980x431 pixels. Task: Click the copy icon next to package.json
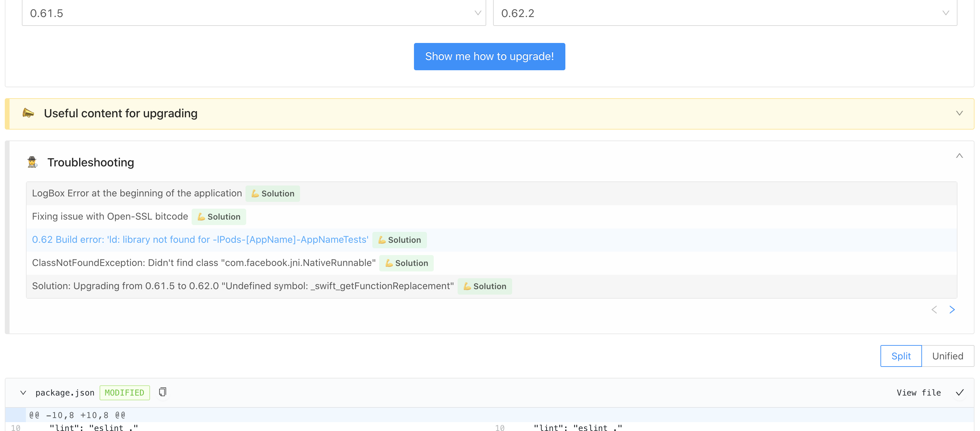[x=162, y=392]
